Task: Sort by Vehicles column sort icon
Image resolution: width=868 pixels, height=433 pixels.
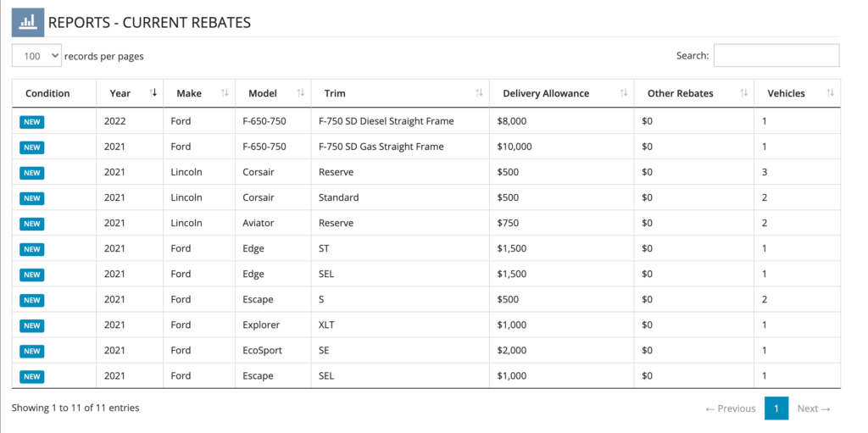Action: (x=830, y=93)
